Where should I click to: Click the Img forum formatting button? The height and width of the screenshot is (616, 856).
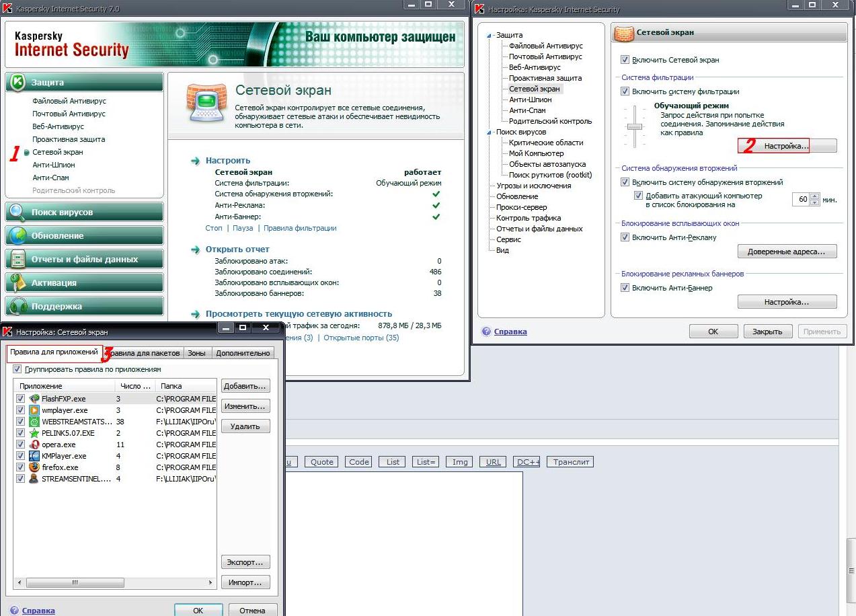460,462
